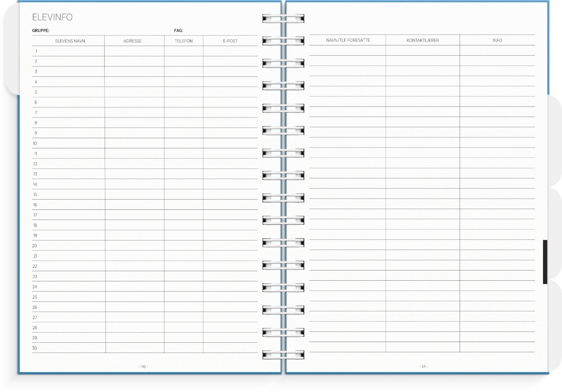Click row number 1 in student list

(36, 51)
